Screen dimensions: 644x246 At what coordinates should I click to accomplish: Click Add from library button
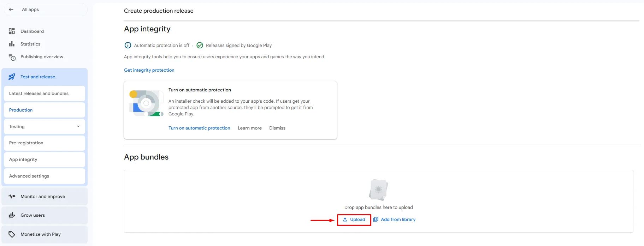(x=395, y=220)
